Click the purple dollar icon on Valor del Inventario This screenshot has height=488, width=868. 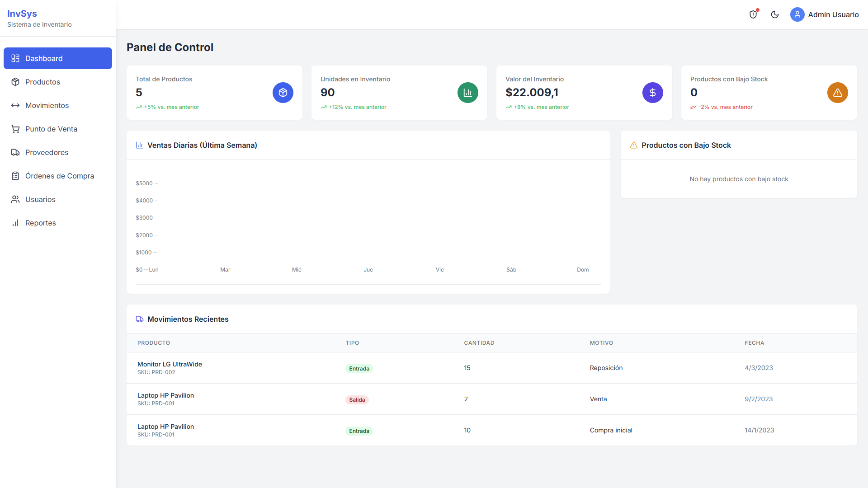click(653, 93)
